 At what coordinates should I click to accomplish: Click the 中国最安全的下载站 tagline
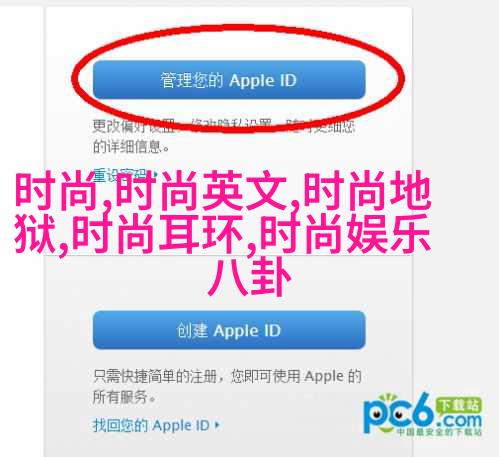(439, 432)
